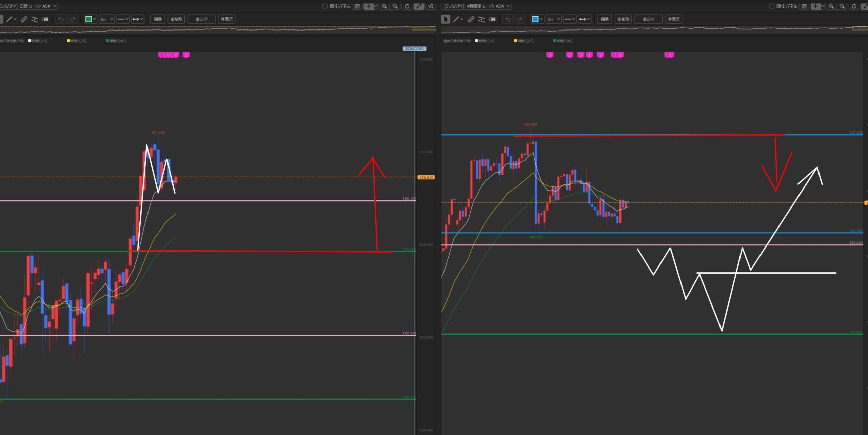Click the 編集 button on left chart
868x435 pixels.
click(158, 19)
